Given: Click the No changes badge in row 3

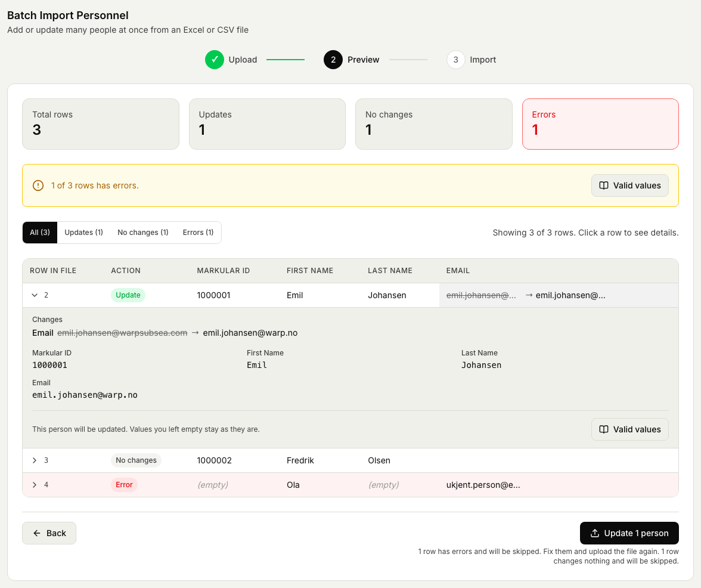Looking at the screenshot, I should click(136, 460).
